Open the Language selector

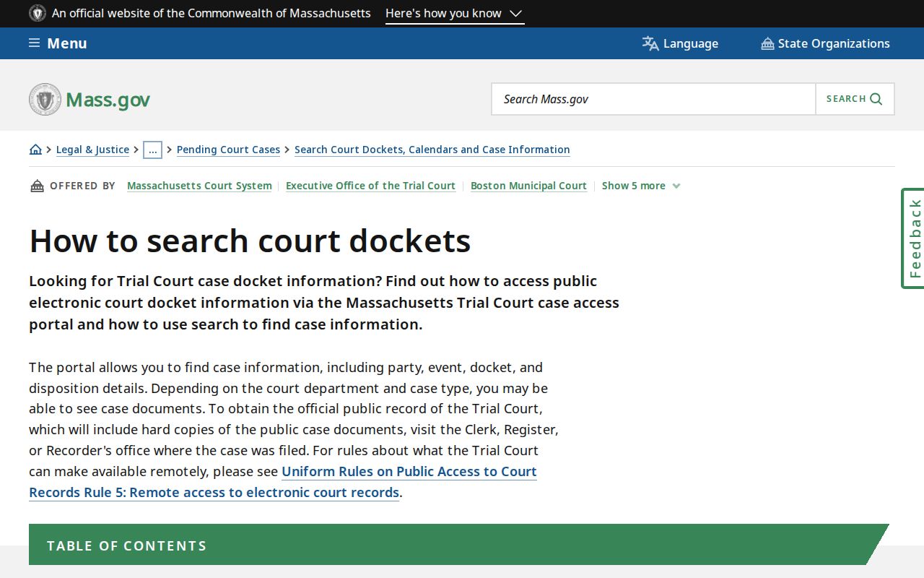(680, 43)
